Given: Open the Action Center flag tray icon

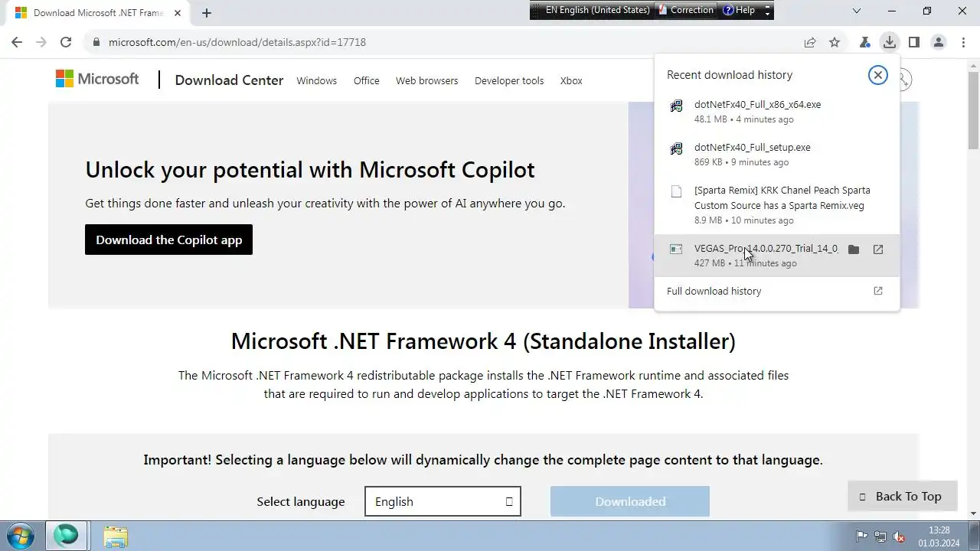Looking at the screenshot, I should tap(861, 536).
